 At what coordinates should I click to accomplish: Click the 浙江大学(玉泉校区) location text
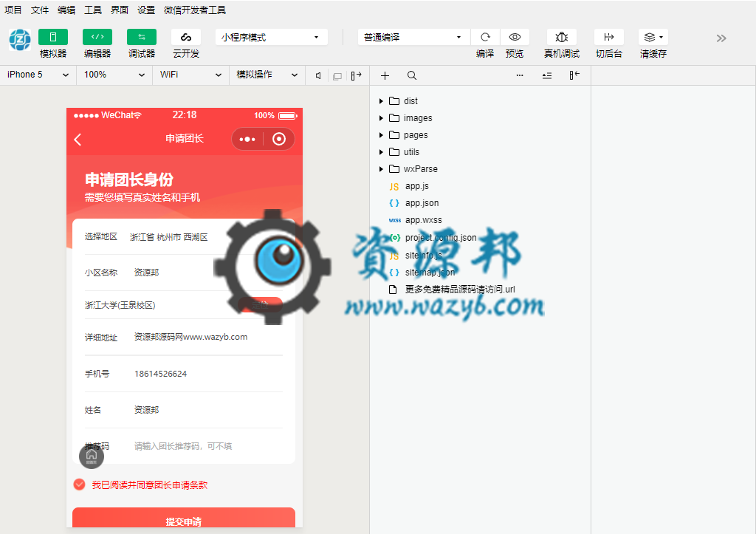click(120, 305)
